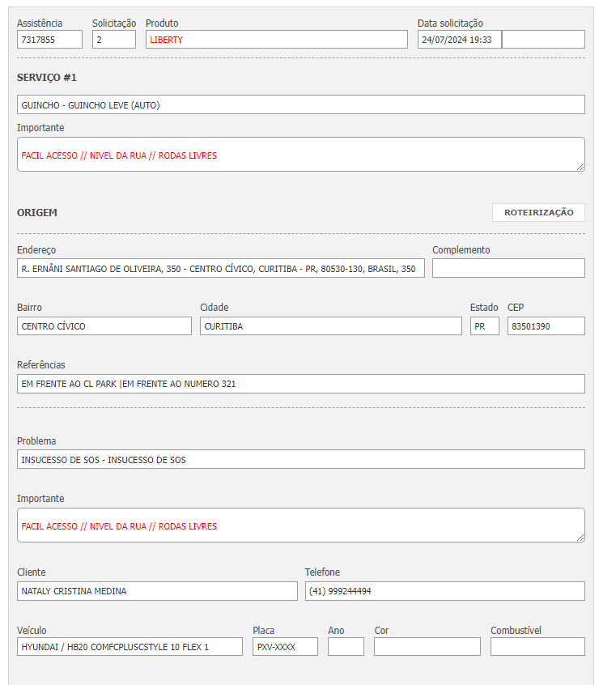Screen dimensions: 616x685
Task: Focus the Referências field
Action: (x=300, y=384)
